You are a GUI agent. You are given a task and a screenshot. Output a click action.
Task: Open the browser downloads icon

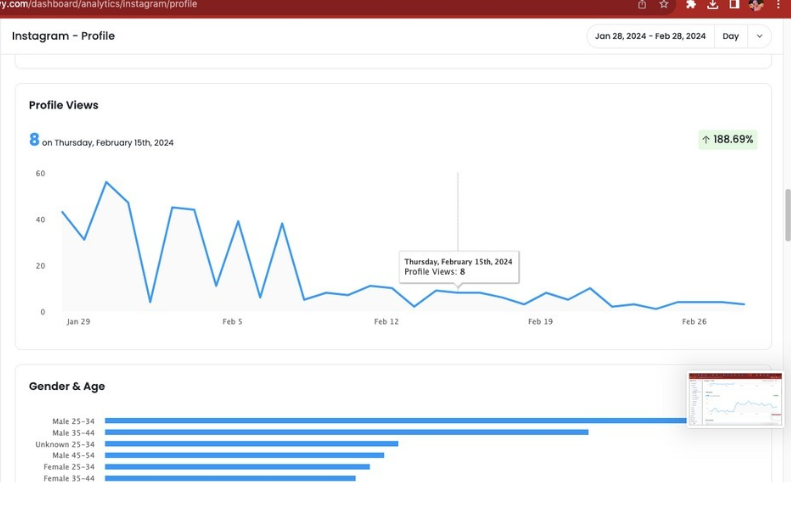pyautogui.click(x=713, y=5)
